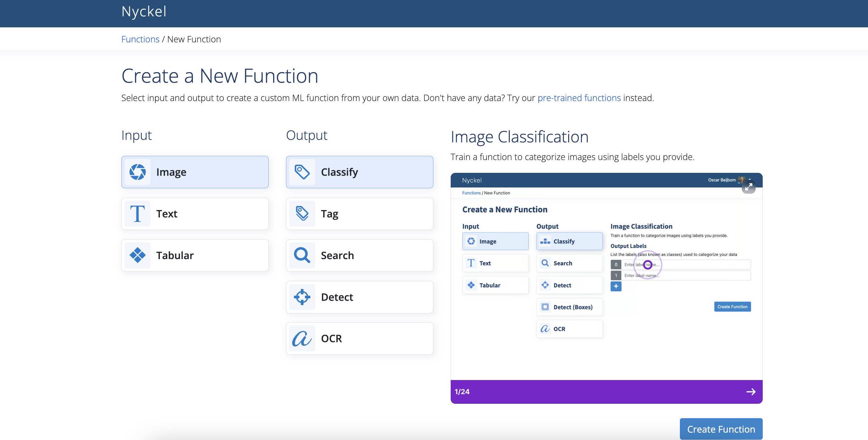The height and width of the screenshot is (440, 868).
Task: Choose the OCR output script-a icon
Action: pyautogui.click(x=302, y=338)
